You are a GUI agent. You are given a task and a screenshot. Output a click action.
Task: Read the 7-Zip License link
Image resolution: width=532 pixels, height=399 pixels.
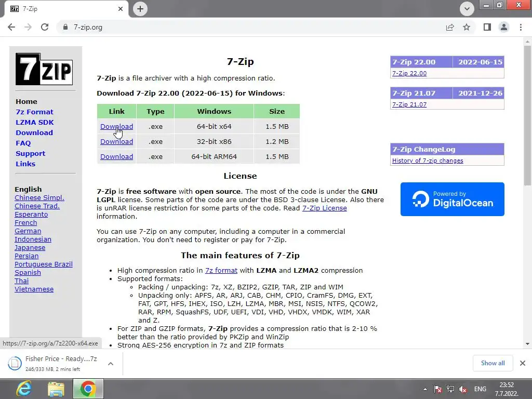click(x=324, y=208)
